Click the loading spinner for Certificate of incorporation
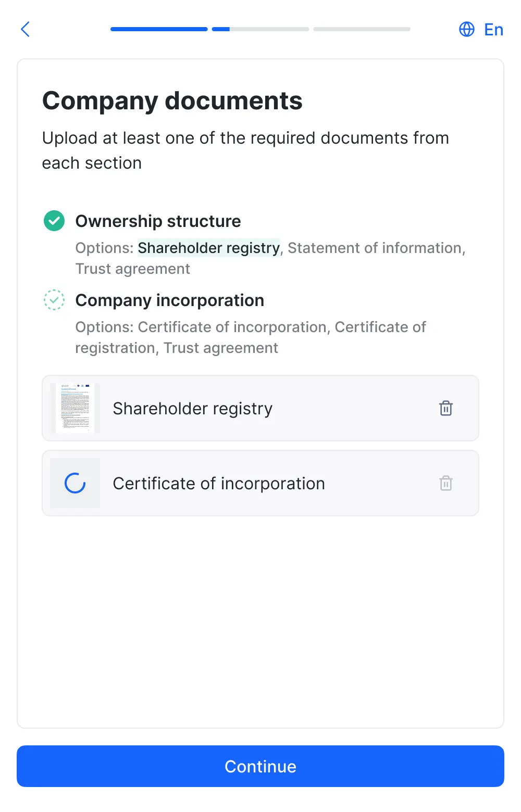Viewport: 521px width, 812px height. click(75, 483)
